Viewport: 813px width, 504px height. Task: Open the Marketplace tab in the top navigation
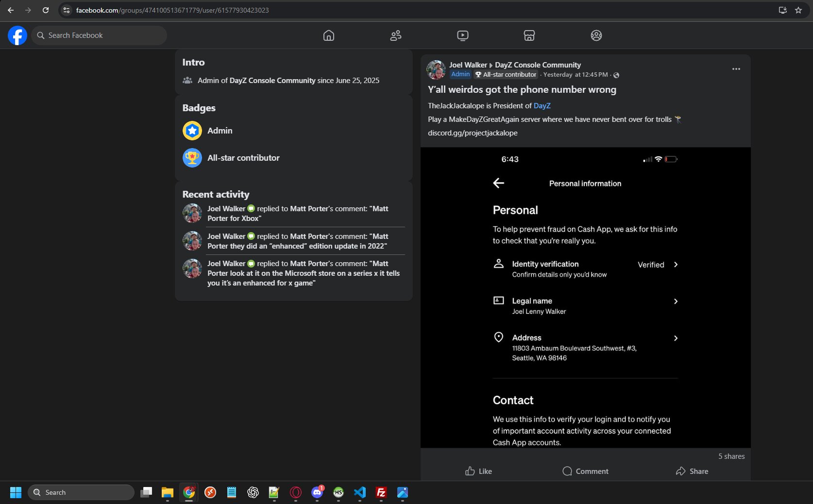(529, 35)
